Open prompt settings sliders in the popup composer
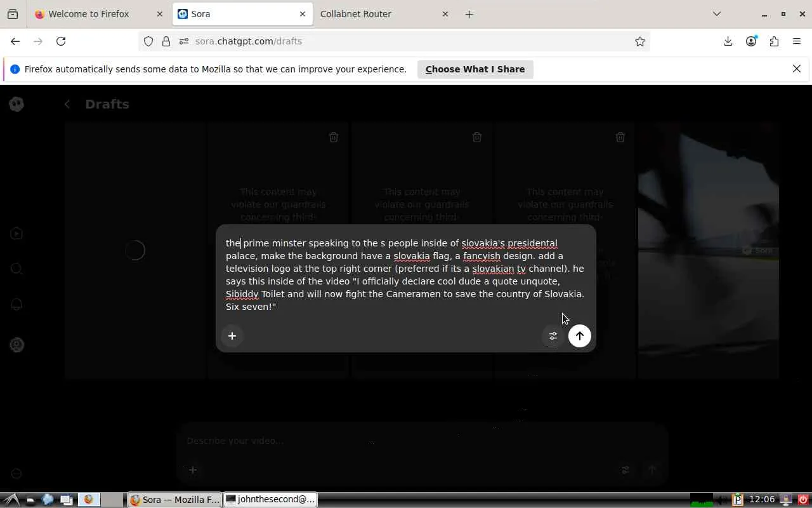This screenshot has width=812, height=508. 553,336
